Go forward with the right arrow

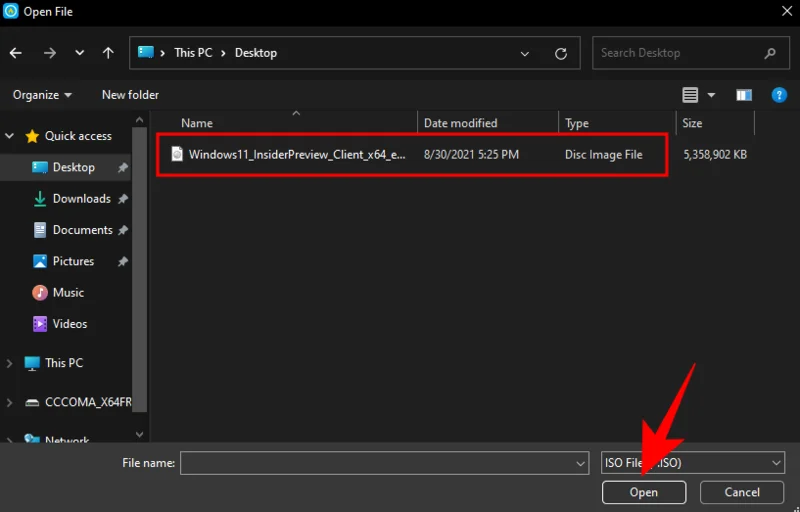49,53
